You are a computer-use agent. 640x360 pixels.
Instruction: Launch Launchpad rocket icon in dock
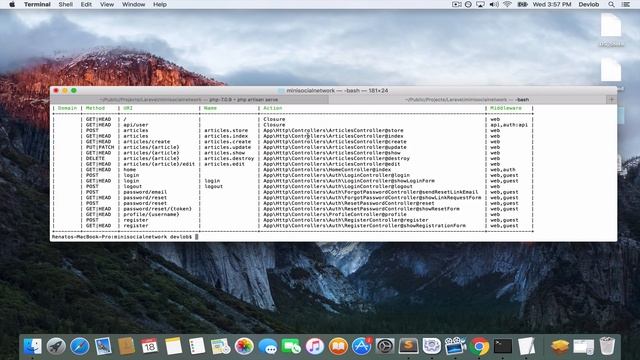click(56, 347)
